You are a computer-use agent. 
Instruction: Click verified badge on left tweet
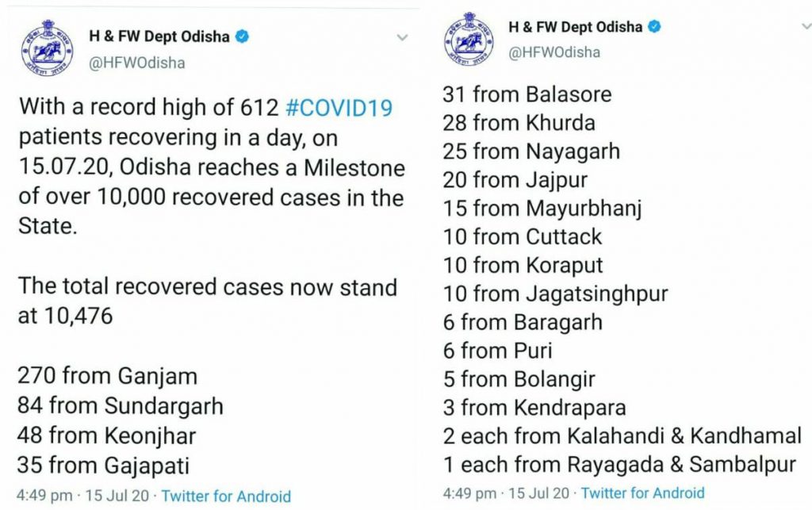(x=243, y=36)
